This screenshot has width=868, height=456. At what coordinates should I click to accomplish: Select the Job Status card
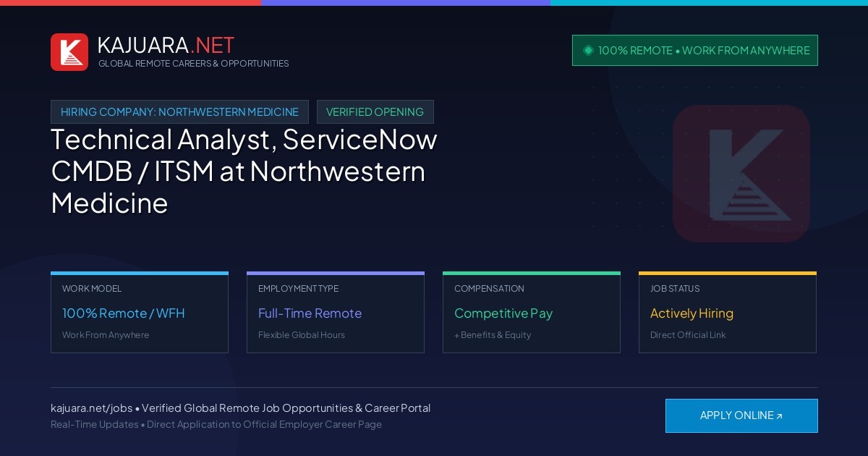[728, 313]
